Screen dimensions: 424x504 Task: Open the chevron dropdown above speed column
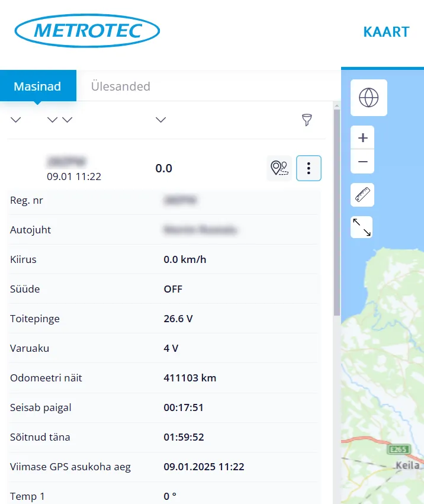[x=160, y=120]
